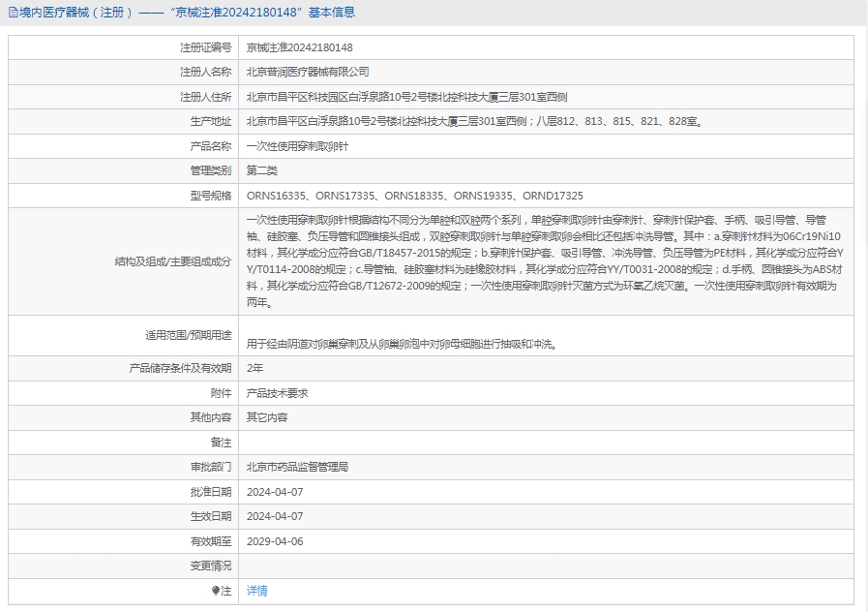Screen dimensions: 868x612
Task: Click the page title 境内医疗器械（注册）基本信息
Action: tap(187, 13)
